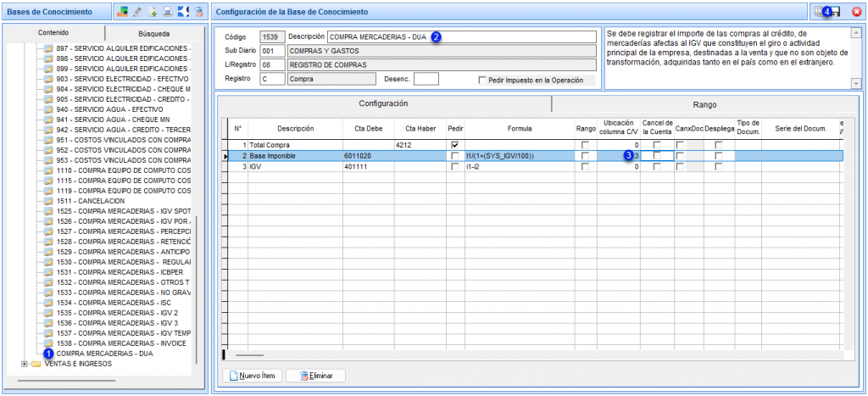
Task: Select tree item 1527 - COMPRA MERCADERIAS - PERCEPCI
Action: [x=124, y=231]
